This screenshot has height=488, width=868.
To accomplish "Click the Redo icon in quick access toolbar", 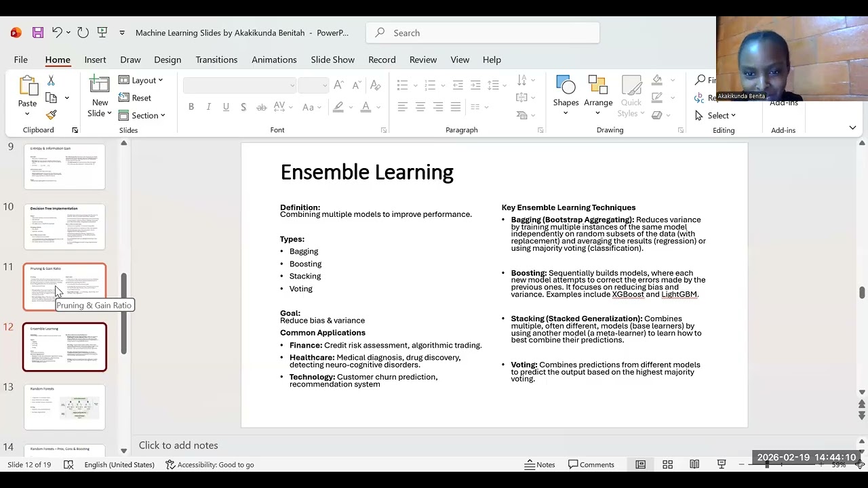I will [x=83, y=33].
